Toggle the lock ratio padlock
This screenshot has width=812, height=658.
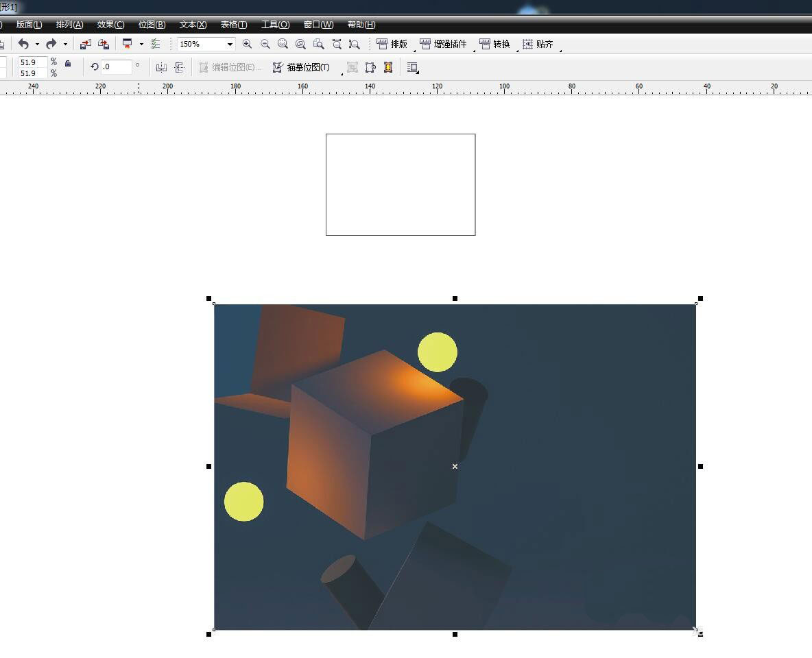pos(68,63)
